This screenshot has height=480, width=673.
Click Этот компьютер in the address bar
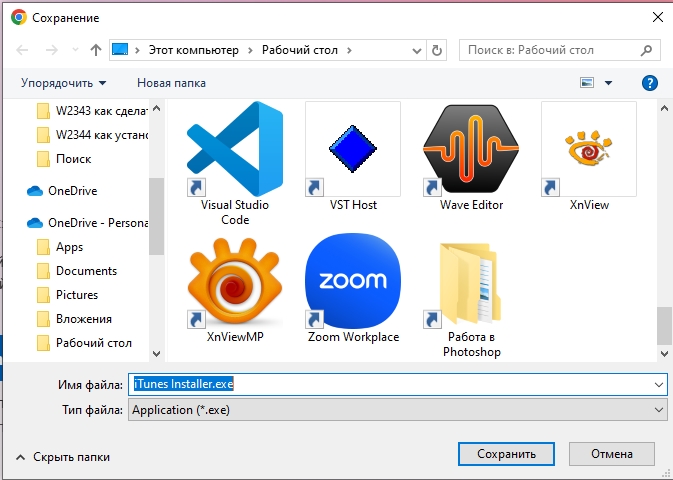point(194,50)
